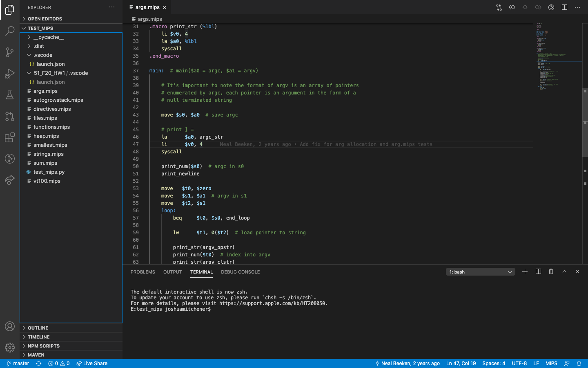
Task: Split the editor to the right
Action: (564, 7)
